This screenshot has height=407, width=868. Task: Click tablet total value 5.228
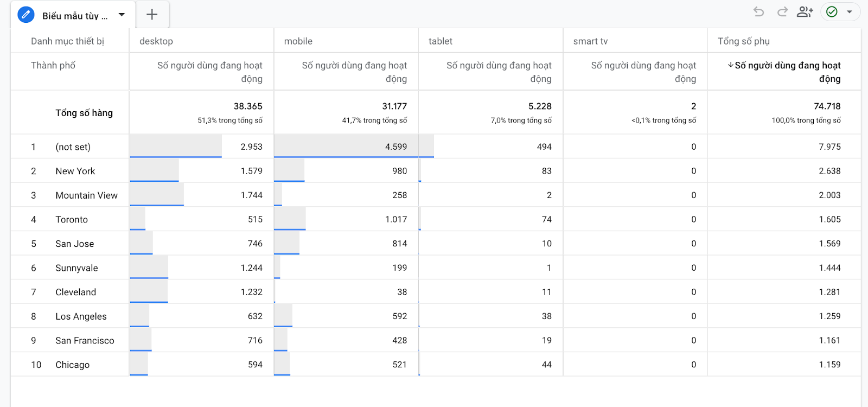(x=540, y=106)
